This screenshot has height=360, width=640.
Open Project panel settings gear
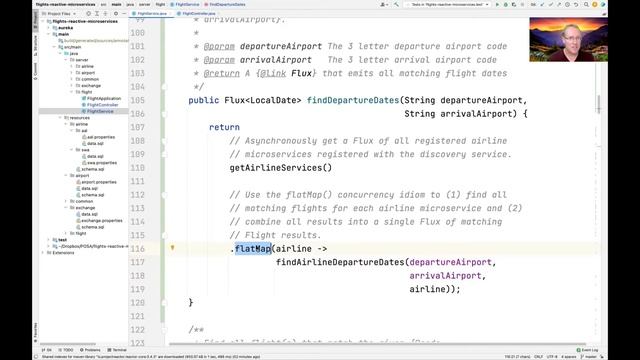coord(116,13)
